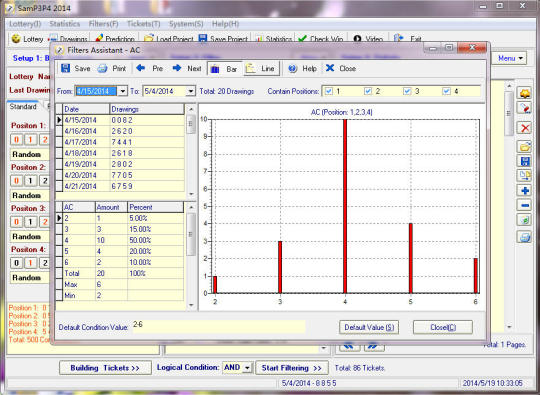Click Save Project in main toolbar
Image resolution: width=540 pixels, height=395 pixels.
pyautogui.click(x=223, y=39)
